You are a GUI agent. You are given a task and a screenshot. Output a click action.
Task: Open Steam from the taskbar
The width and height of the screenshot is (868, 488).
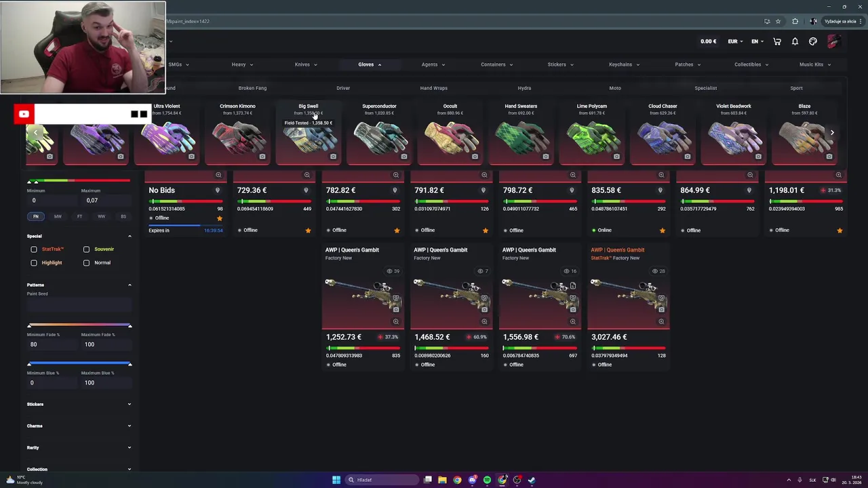coord(532,480)
